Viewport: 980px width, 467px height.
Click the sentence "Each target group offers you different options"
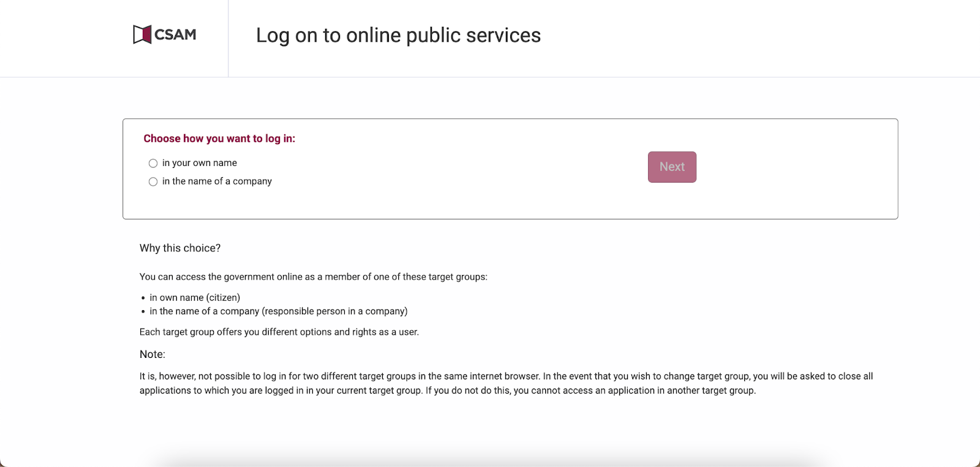pos(279,332)
